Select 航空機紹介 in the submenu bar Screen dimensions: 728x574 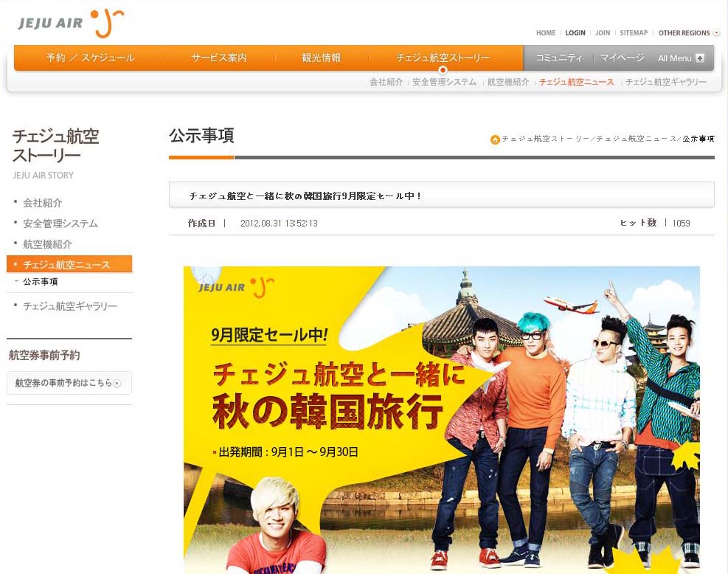pyautogui.click(x=508, y=82)
